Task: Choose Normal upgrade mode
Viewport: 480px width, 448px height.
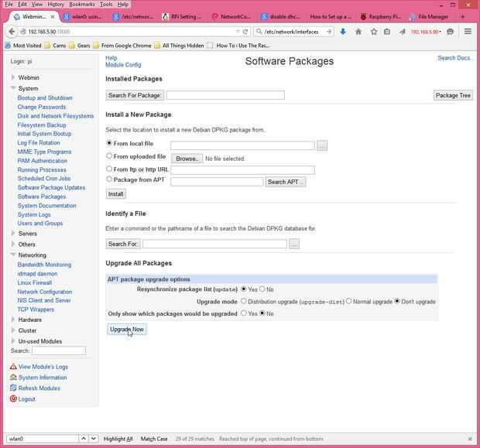Action: (x=348, y=301)
